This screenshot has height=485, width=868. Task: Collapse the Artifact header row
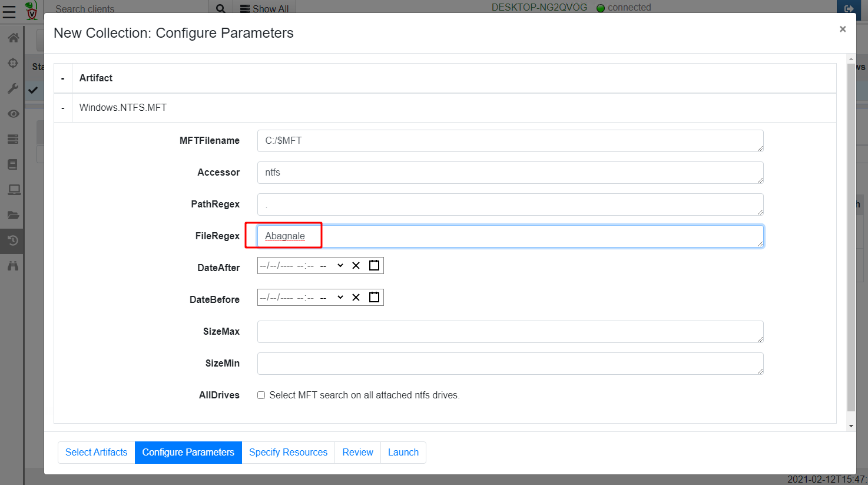(63, 78)
